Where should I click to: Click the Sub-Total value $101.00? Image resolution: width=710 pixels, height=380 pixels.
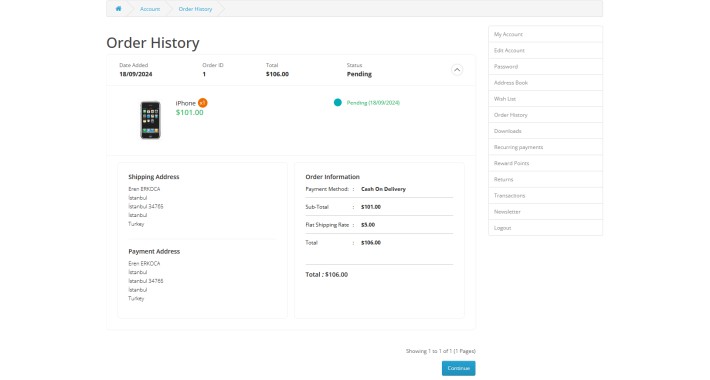point(371,207)
